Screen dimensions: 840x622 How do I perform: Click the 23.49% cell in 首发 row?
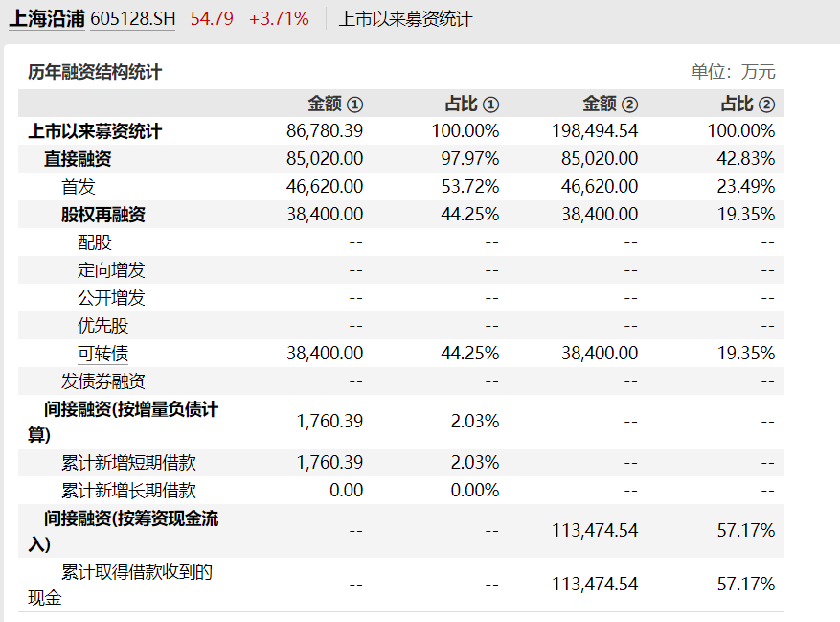pyautogui.click(x=746, y=187)
